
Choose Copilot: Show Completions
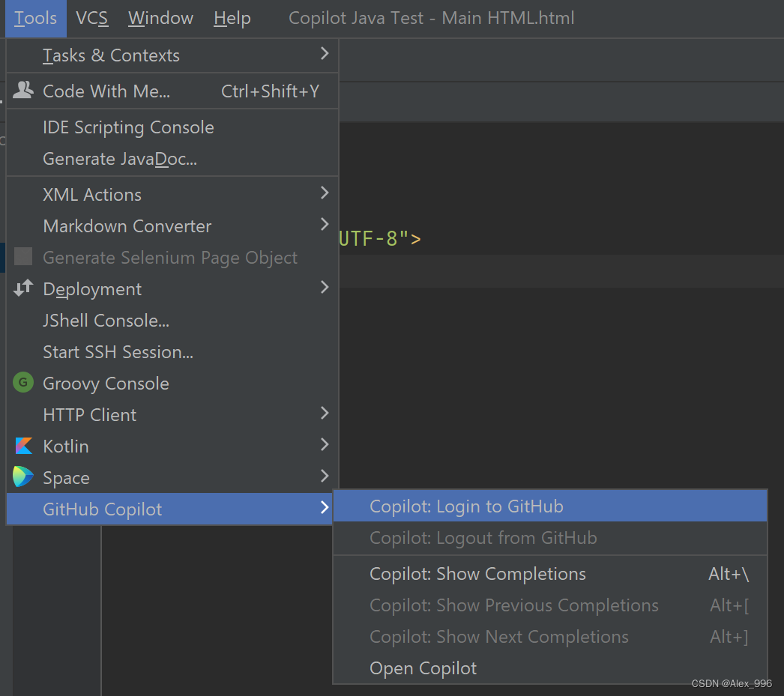(550, 574)
